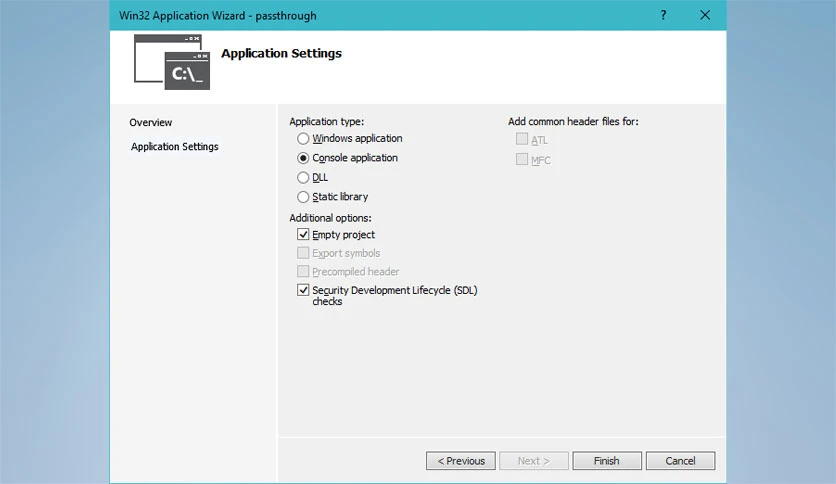Click the Add common header files label
This screenshot has width=836, height=484.
point(573,122)
